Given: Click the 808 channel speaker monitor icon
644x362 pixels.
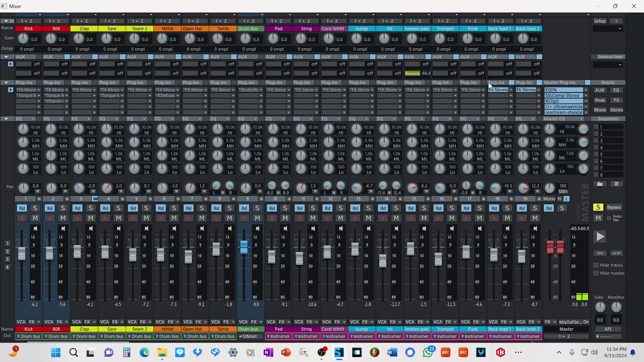Looking at the screenshot, I should click(63, 229).
